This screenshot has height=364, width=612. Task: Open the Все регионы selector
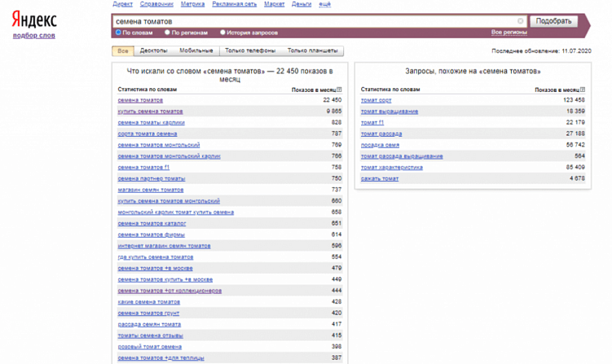point(509,33)
